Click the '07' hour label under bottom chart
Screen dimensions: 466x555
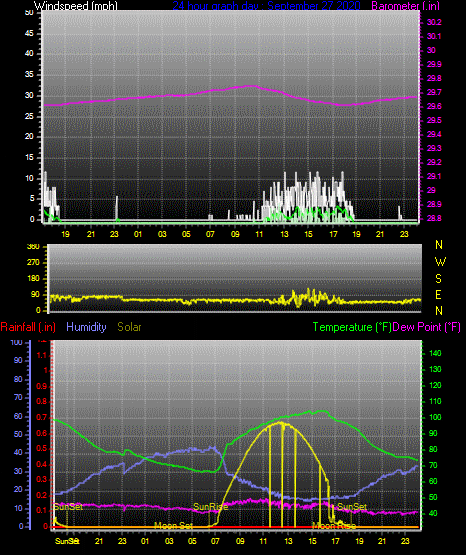click(215, 541)
